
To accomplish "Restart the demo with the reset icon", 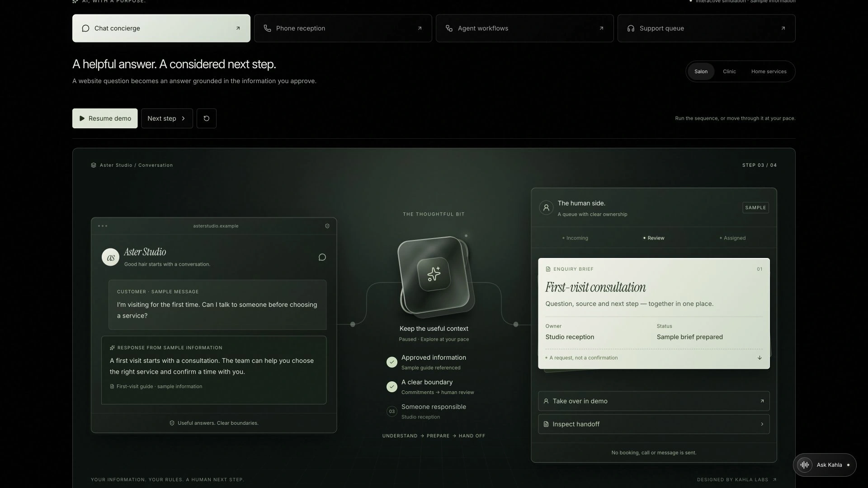I will 206,118.
